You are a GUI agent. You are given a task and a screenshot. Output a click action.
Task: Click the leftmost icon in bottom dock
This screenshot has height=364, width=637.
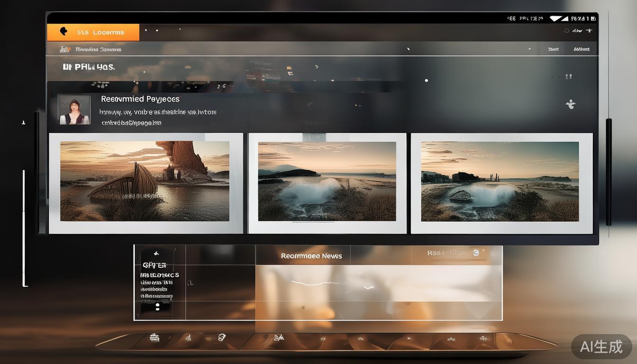(x=154, y=338)
